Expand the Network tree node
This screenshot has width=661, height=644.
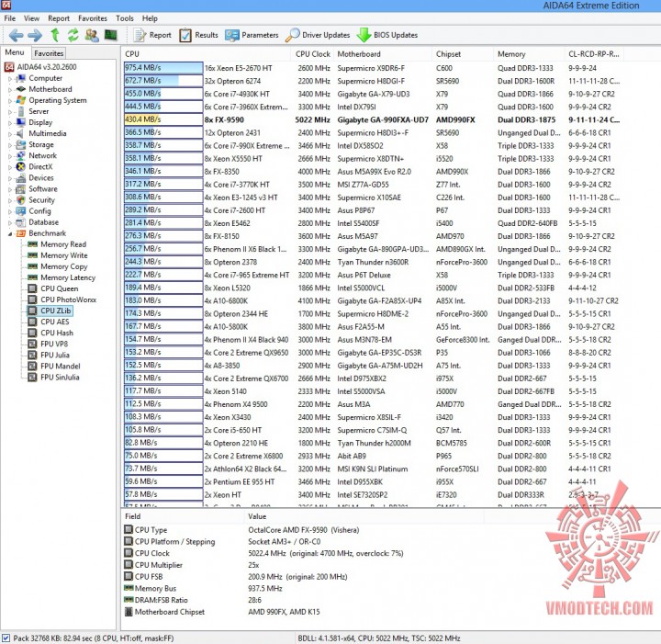(x=10, y=156)
